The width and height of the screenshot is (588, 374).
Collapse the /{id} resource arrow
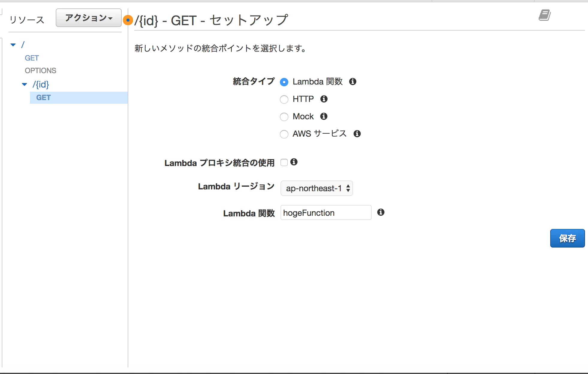pos(25,85)
